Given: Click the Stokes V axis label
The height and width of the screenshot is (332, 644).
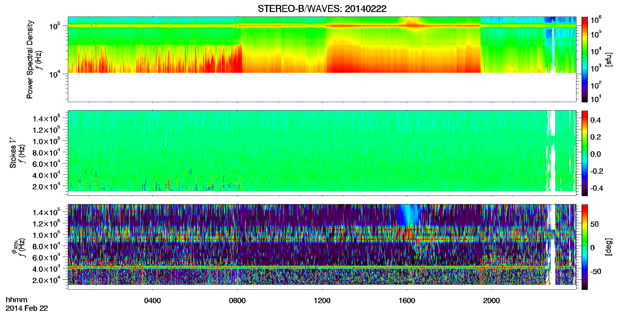Looking at the screenshot, I should coord(13,153).
